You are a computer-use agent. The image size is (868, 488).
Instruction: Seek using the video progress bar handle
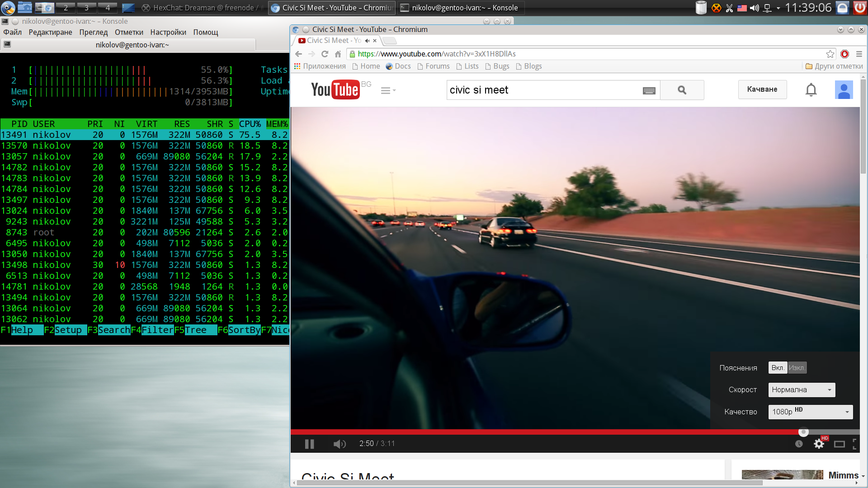pos(803,432)
